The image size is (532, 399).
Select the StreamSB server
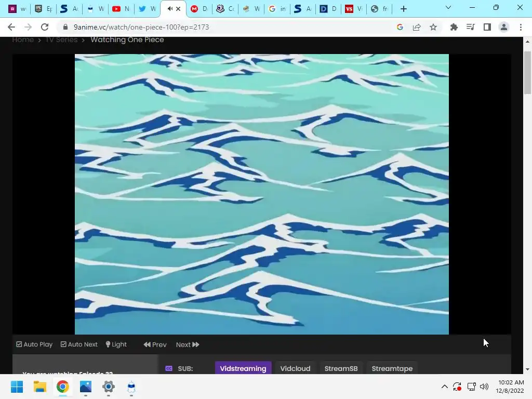coord(341,368)
